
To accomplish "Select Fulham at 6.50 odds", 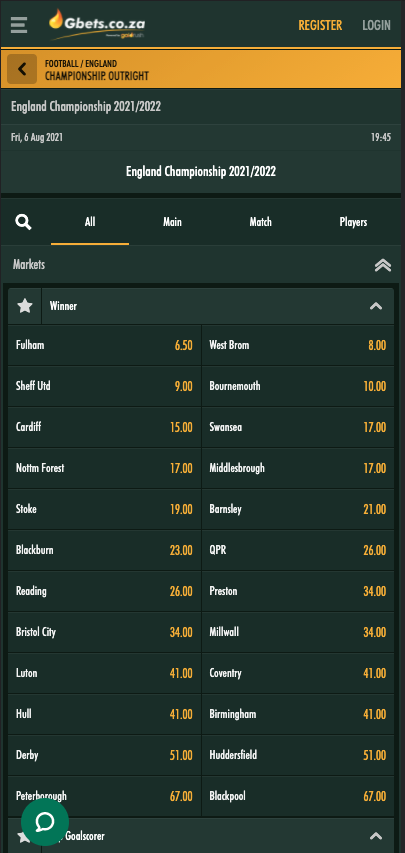I will click(x=105, y=345).
